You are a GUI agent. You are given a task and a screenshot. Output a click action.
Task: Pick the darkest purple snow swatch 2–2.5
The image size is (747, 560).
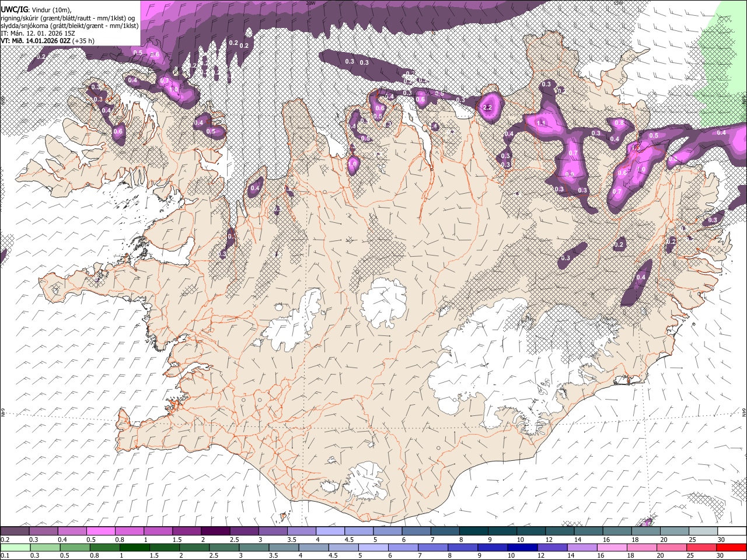pyautogui.click(x=215, y=531)
